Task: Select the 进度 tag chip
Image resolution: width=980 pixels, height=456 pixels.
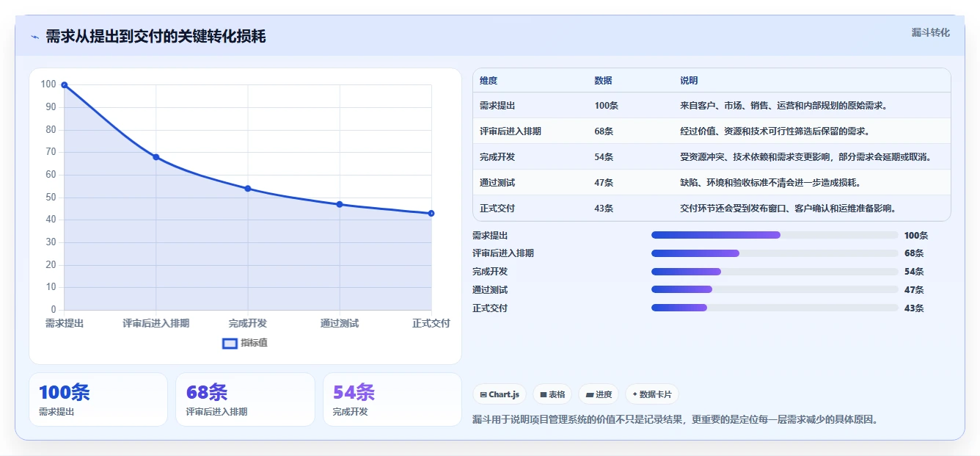Action: tap(599, 394)
